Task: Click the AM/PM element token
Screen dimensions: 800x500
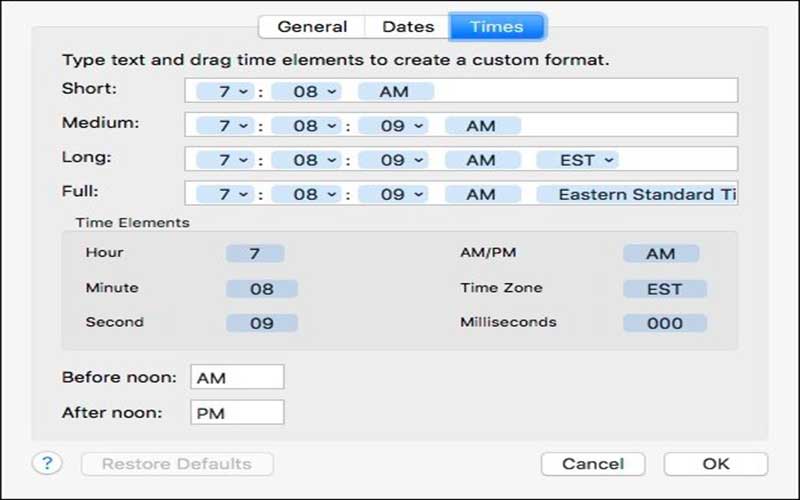Action: click(x=660, y=254)
